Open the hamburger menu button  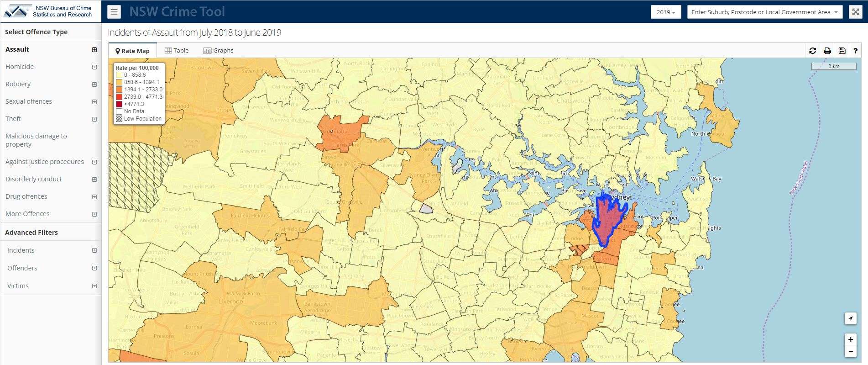(x=114, y=12)
